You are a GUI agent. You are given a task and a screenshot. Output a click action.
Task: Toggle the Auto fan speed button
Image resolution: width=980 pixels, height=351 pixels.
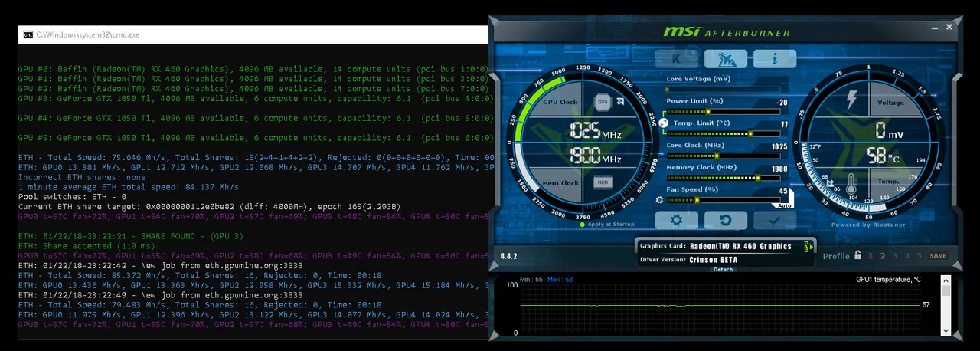point(784,205)
